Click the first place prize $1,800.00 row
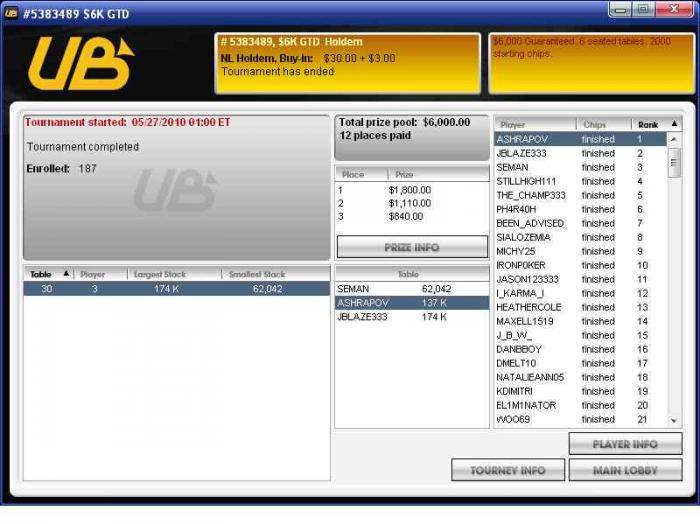Image resolution: width=700 pixels, height=525 pixels. click(412, 190)
